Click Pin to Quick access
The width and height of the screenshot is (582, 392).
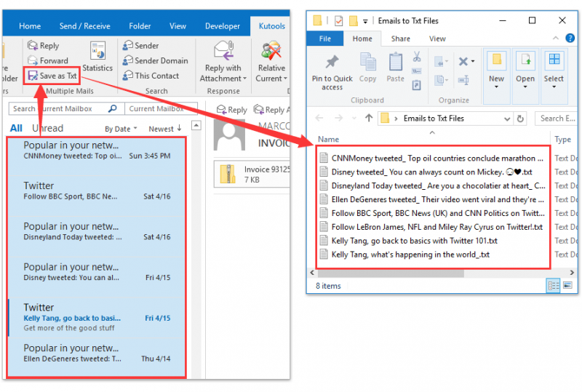click(332, 73)
